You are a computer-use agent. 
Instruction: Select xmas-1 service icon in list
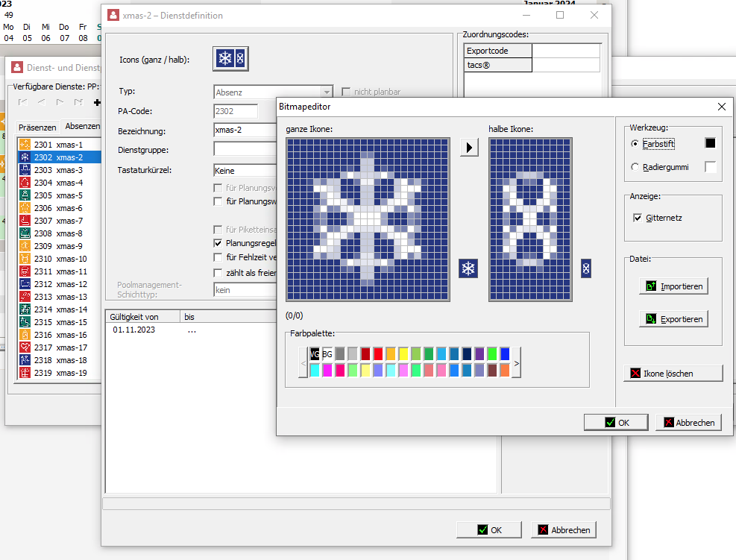(x=25, y=145)
